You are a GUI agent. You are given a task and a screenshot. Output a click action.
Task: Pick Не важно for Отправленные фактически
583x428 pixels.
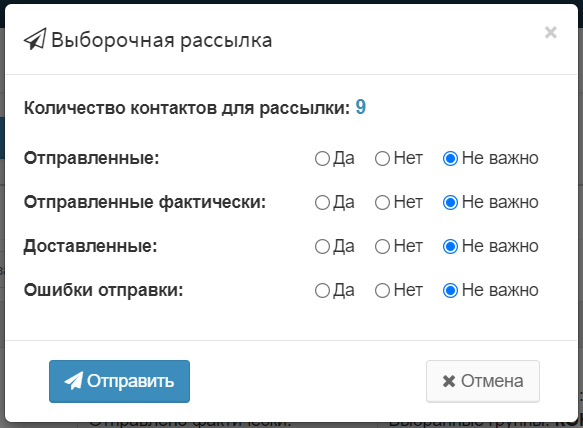tap(450, 203)
